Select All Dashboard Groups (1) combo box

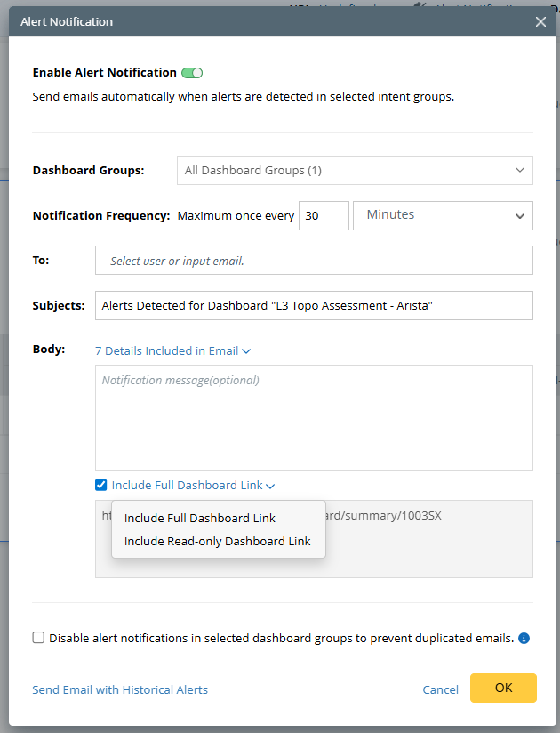tap(354, 170)
